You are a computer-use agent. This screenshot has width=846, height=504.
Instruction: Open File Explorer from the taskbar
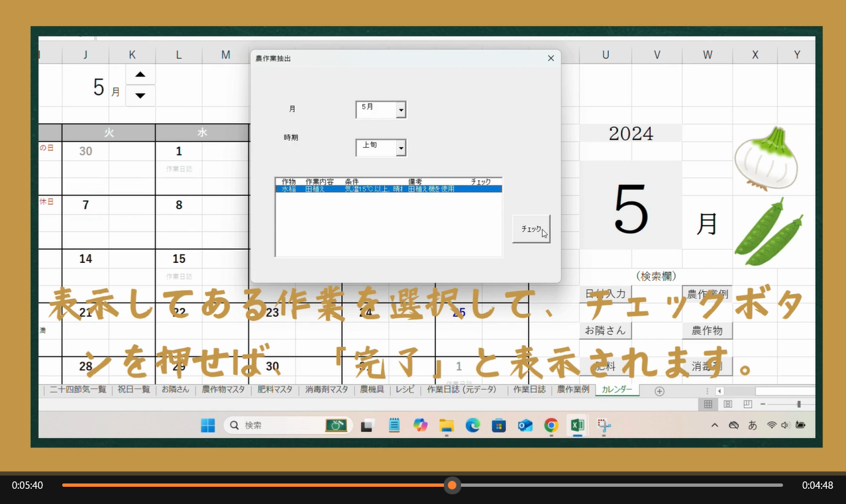[x=446, y=425]
